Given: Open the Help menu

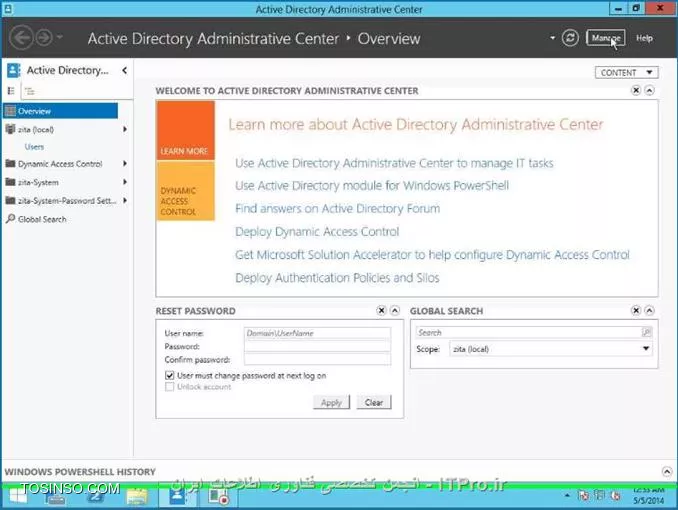Looking at the screenshot, I should pos(644,38).
